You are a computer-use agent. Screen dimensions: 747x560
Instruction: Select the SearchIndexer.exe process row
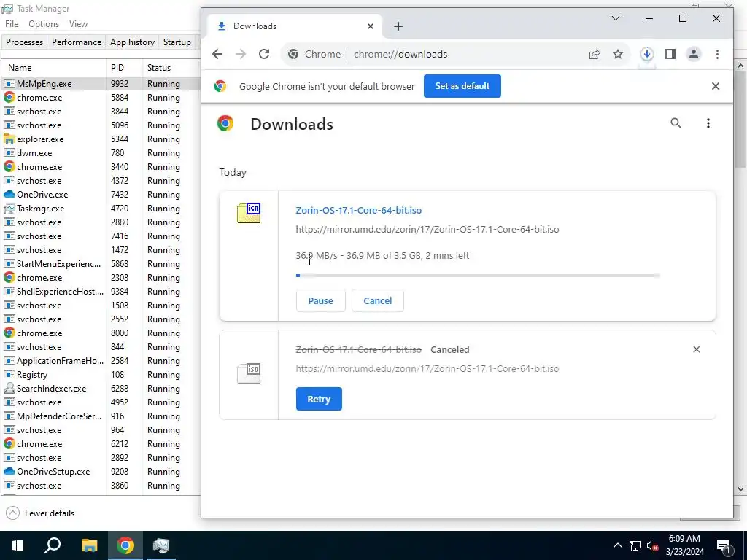(x=101, y=389)
